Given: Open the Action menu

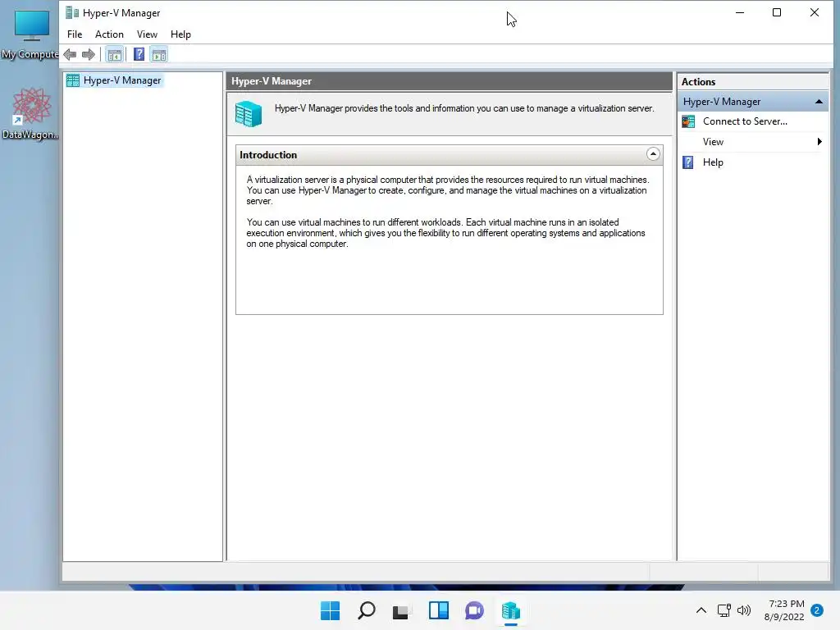Looking at the screenshot, I should coord(109,34).
